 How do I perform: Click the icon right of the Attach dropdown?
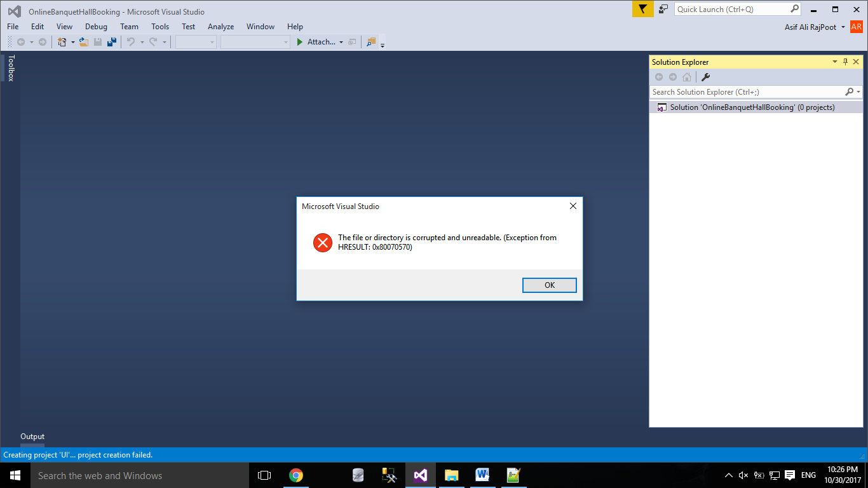click(352, 42)
